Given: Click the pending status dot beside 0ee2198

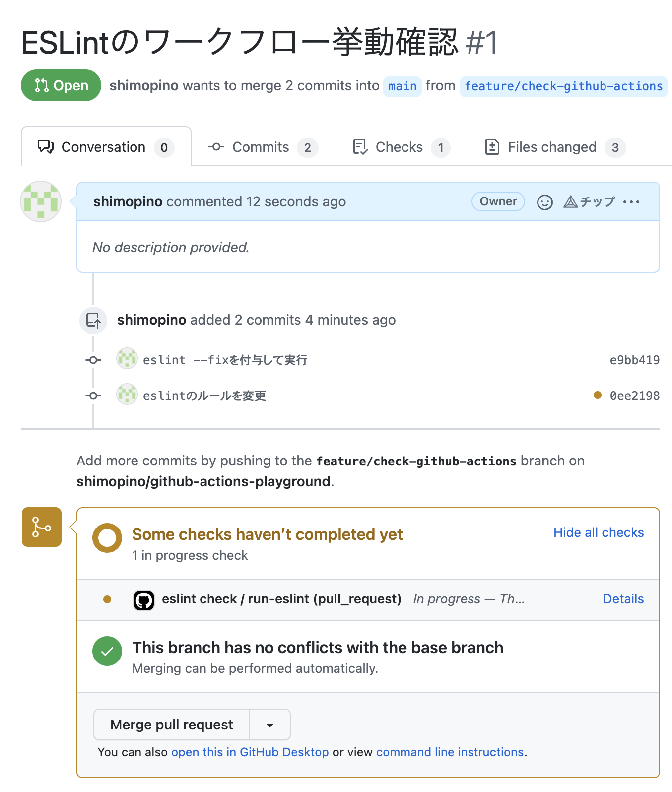Looking at the screenshot, I should (x=598, y=395).
